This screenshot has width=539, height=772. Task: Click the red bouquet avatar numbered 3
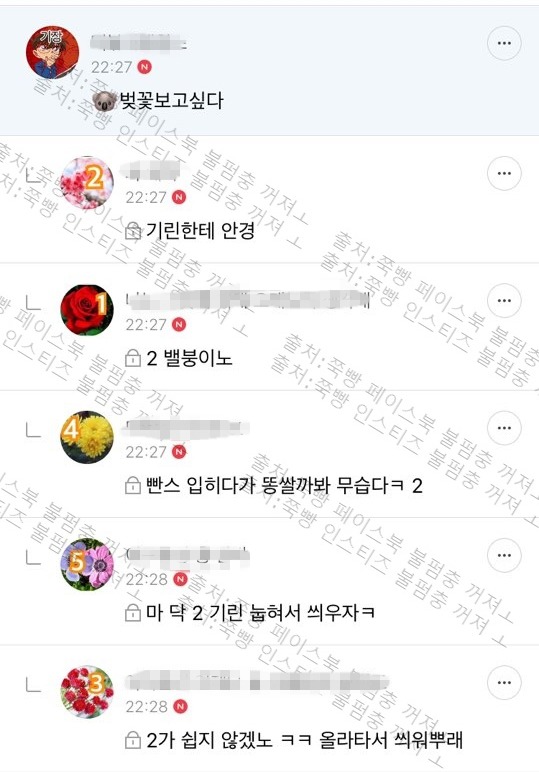(x=87, y=692)
